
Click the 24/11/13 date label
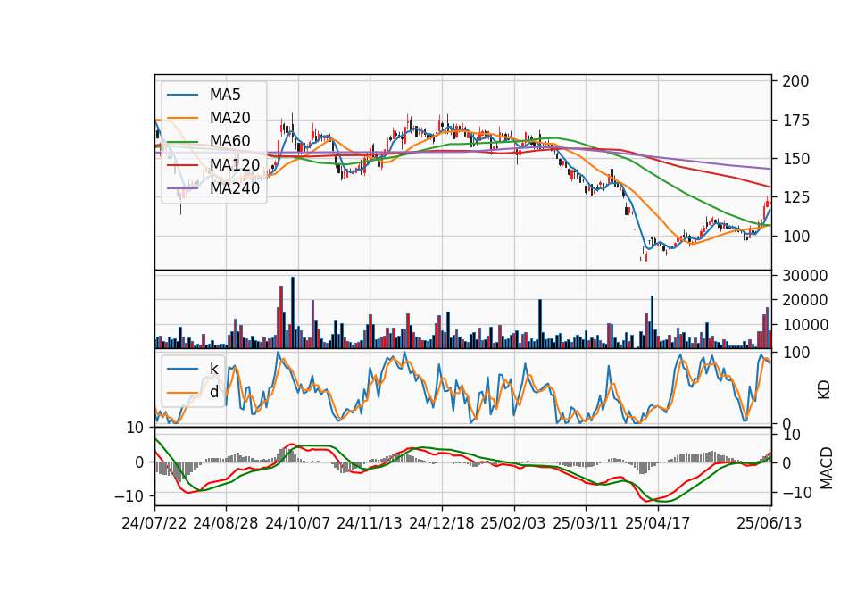pos(370,523)
